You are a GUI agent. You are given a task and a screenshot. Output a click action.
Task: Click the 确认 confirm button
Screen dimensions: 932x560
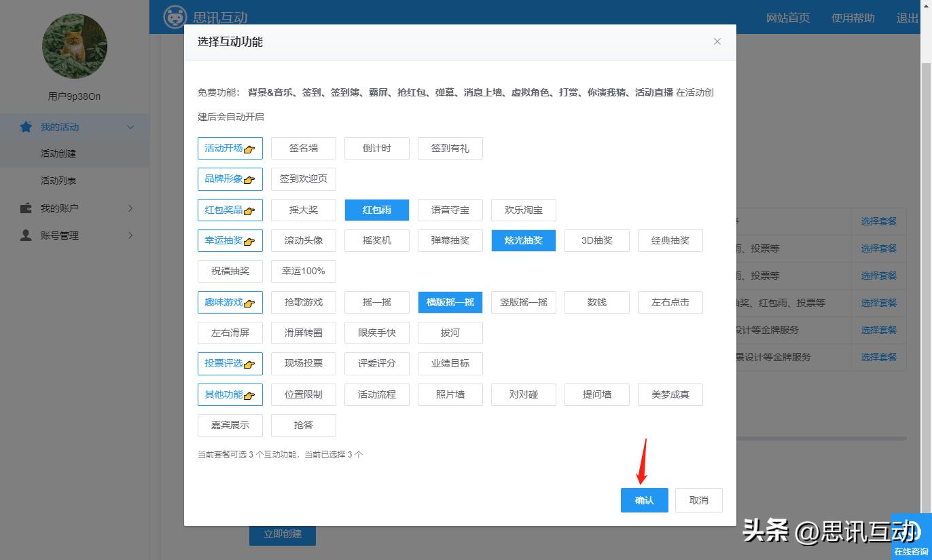click(644, 500)
